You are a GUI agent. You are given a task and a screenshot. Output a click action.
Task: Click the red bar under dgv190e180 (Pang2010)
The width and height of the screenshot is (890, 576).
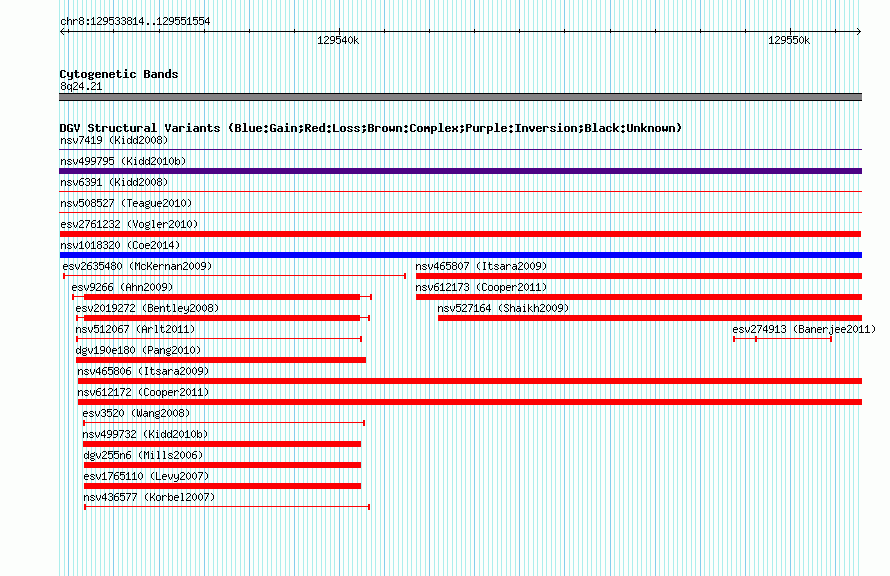tap(221, 360)
